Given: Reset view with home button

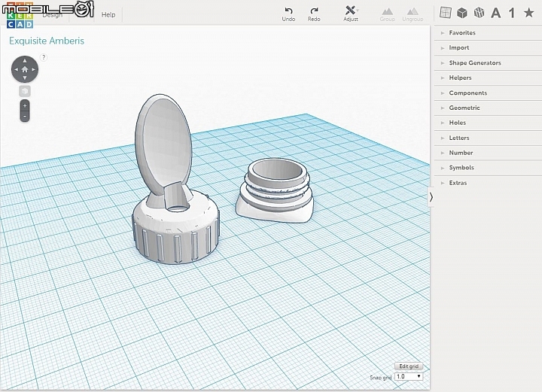Looking at the screenshot, I should point(25,69).
